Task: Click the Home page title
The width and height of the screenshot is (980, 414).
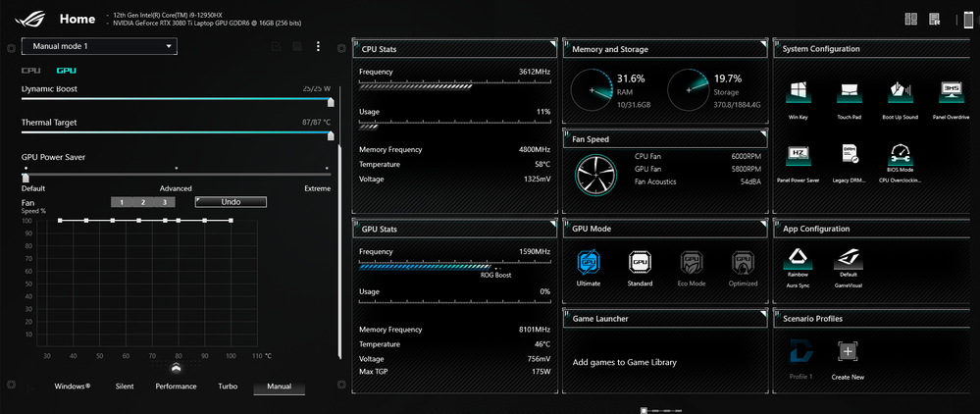Action: click(x=77, y=20)
